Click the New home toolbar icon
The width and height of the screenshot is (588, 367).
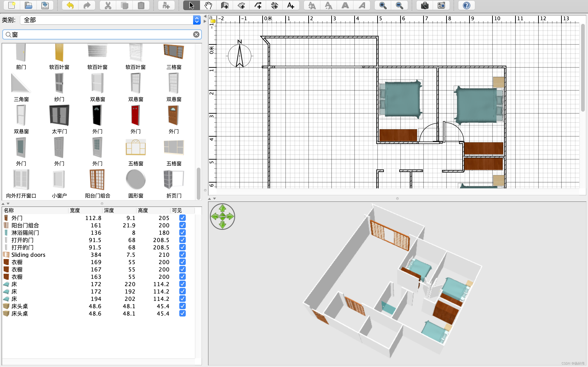coord(11,5)
